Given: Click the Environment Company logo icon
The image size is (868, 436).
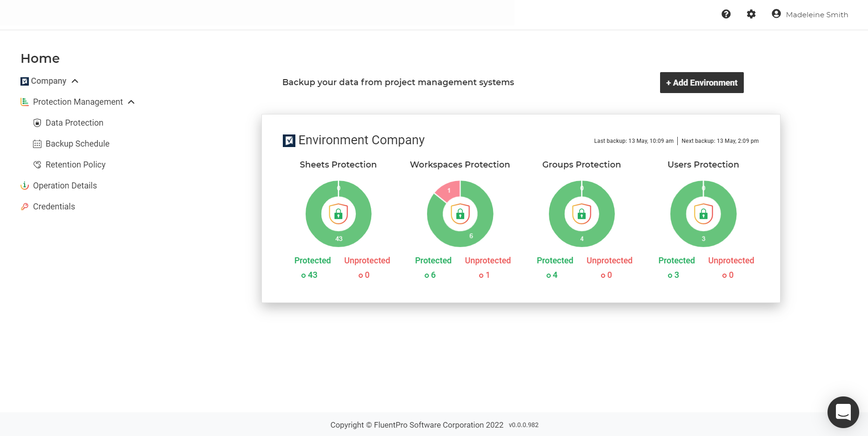Looking at the screenshot, I should [289, 141].
